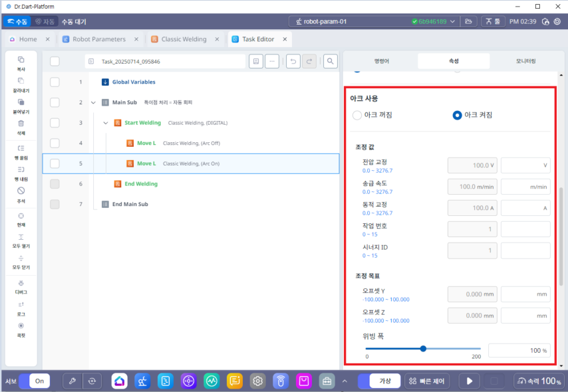
Task: Open the 디버그 (debug) tool
Action: tap(21, 282)
